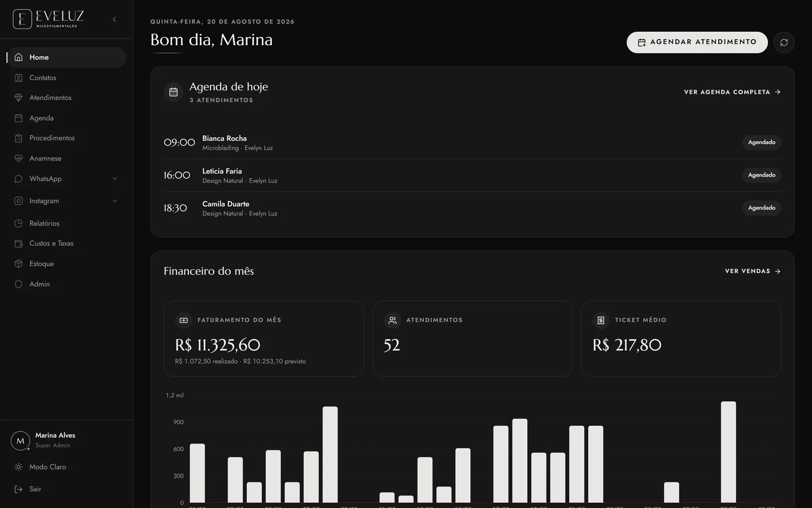Open Leticia Faria 16:00 appointment
The image size is (812, 508).
[x=472, y=175]
